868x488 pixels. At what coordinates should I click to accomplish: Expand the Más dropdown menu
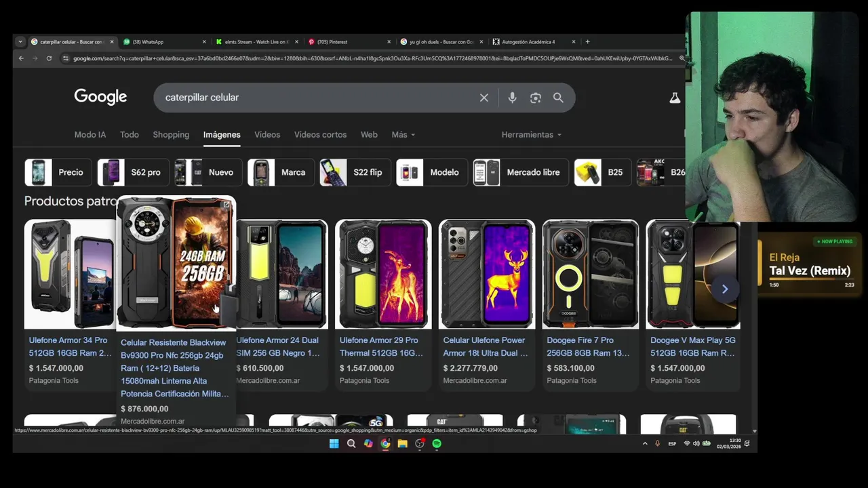[x=403, y=135]
